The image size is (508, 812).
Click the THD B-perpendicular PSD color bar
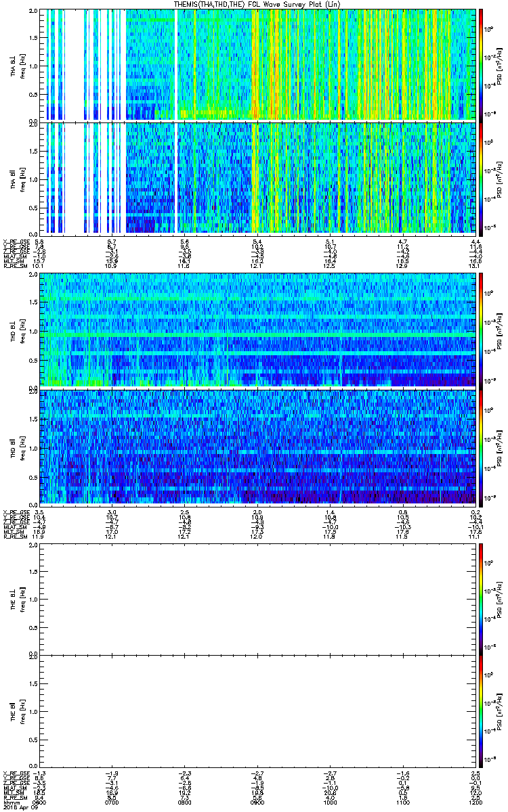tap(481, 330)
